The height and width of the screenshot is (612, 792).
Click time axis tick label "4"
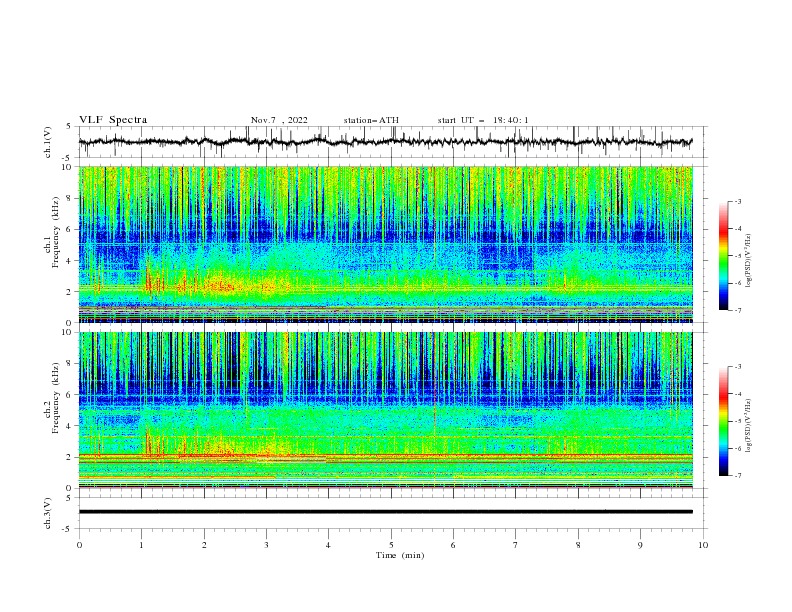tap(328, 545)
